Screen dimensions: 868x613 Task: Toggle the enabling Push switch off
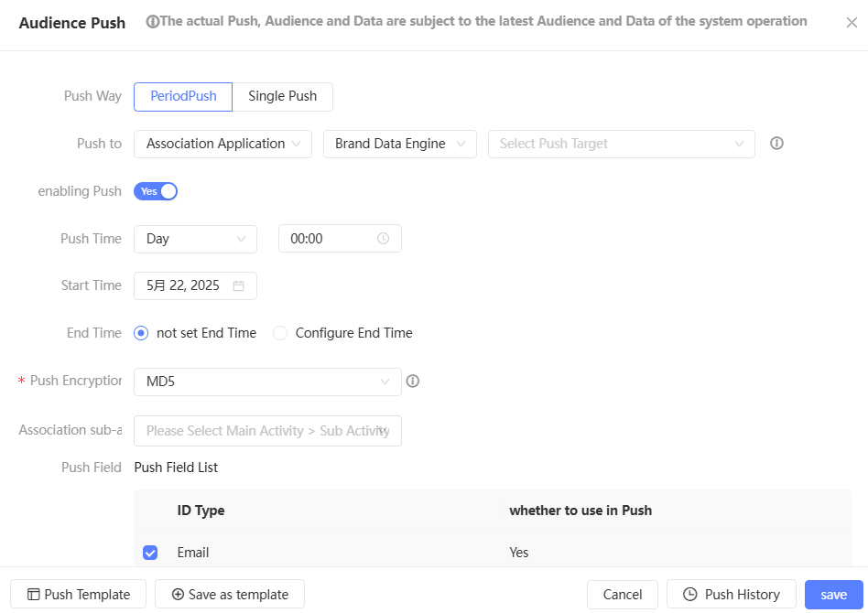(156, 191)
